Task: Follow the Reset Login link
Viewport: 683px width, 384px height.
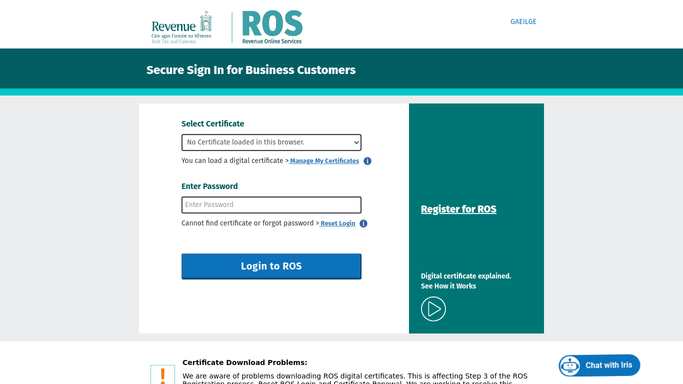Action: tap(338, 223)
